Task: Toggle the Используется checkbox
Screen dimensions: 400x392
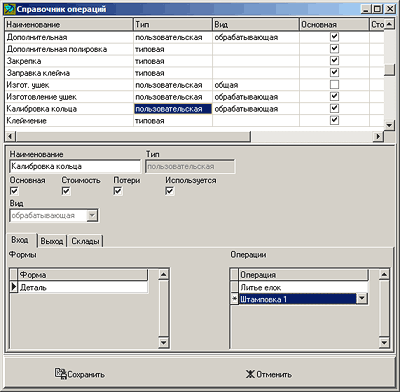Action: [x=169, y=191]
